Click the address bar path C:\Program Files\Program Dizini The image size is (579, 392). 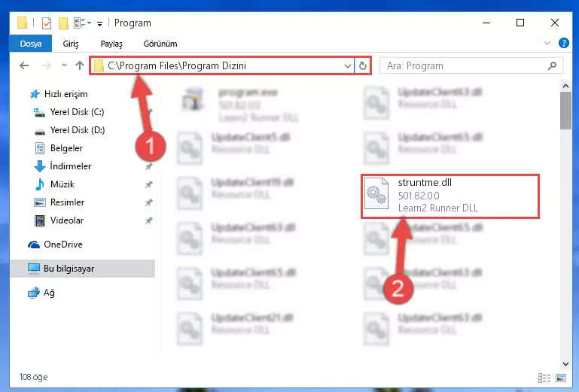(177, 65)
